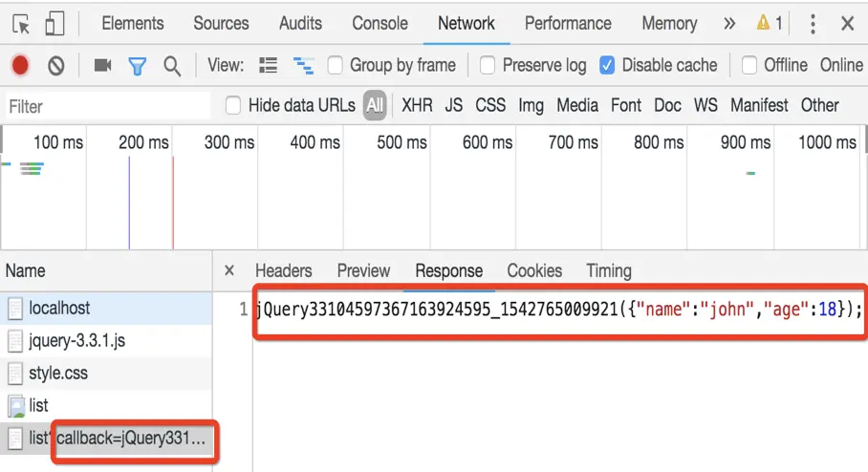
Task: Close the DevTools panel
Action: point(848,24)
